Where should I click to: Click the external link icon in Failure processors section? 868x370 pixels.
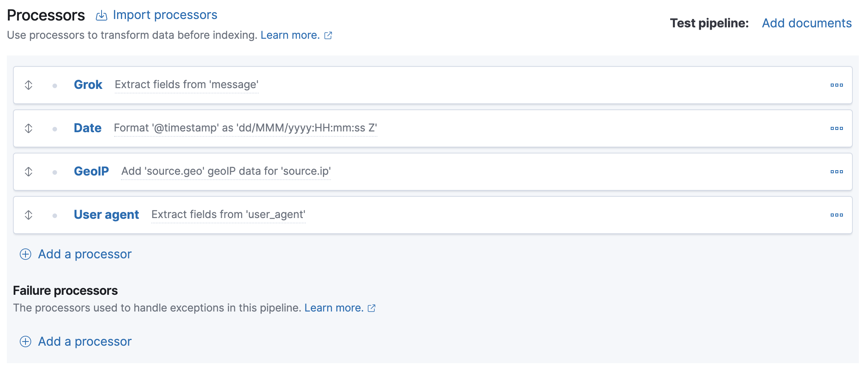click(x=371, y=308)
